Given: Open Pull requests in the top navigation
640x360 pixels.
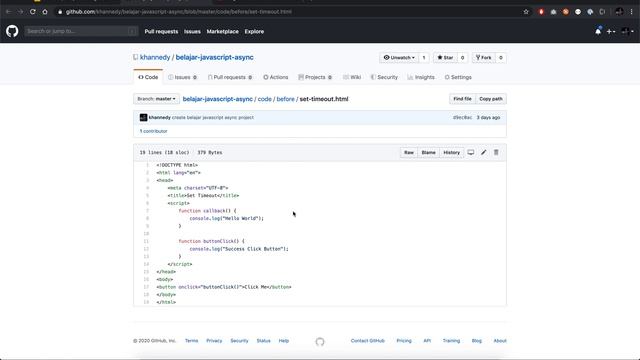Looking at the screenshot, I should tap(161, 31).
